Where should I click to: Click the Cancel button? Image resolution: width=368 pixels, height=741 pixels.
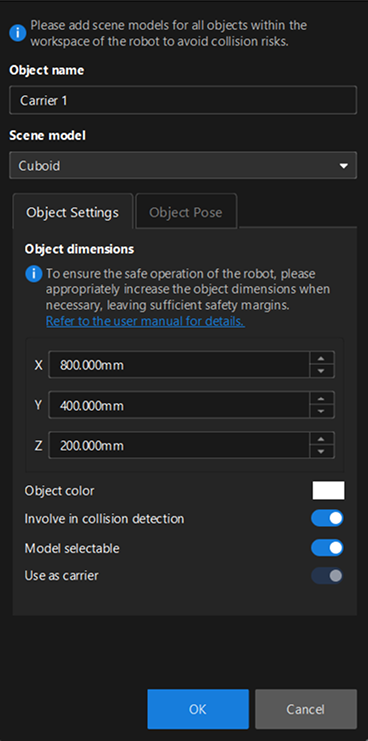tap(306, 709)
